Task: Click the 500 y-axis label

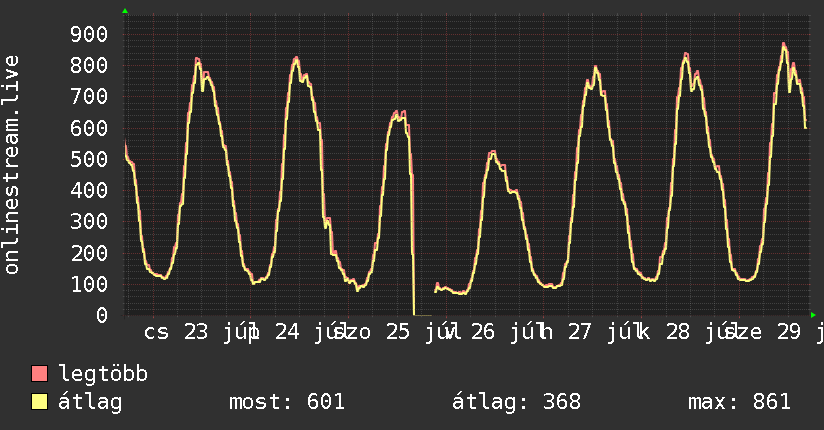Action: click(89, 159)
